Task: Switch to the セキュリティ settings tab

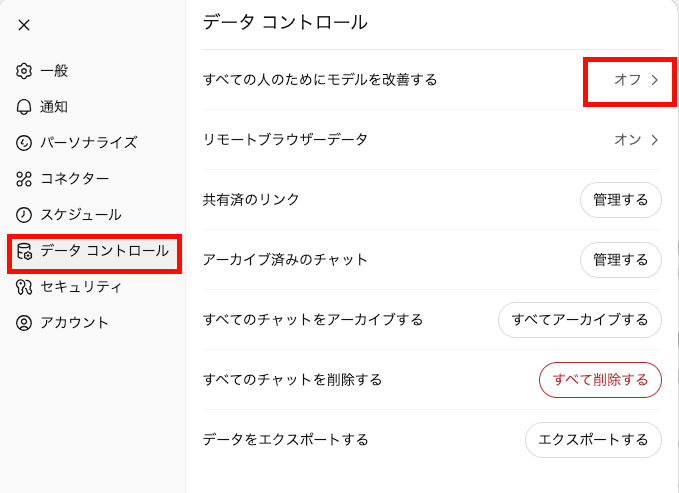Action: [81, 287]
